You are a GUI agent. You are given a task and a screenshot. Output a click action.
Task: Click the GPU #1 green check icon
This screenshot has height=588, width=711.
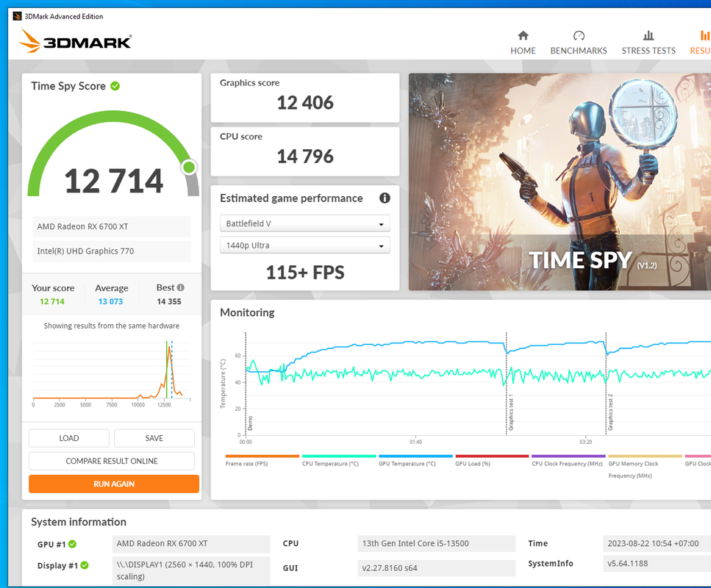pyautogui.click(x=73, y=544)
